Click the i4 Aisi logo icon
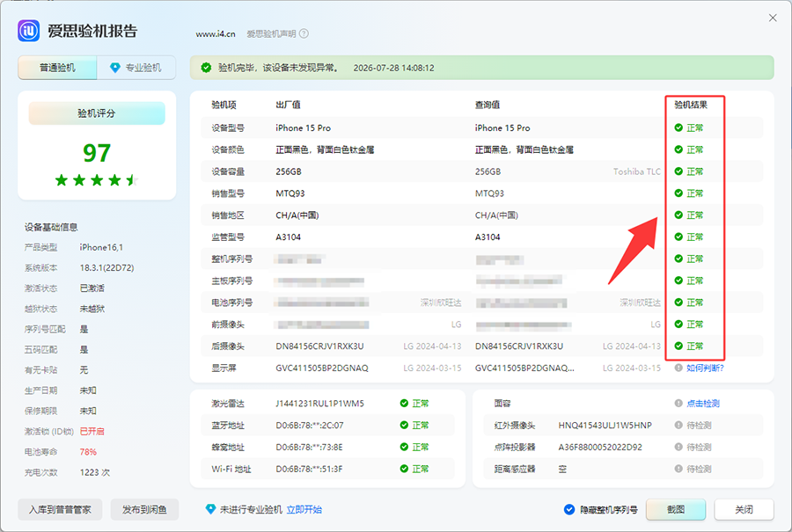Image resolution: width=792 pixels, height=532 pixels. point(29,31)
